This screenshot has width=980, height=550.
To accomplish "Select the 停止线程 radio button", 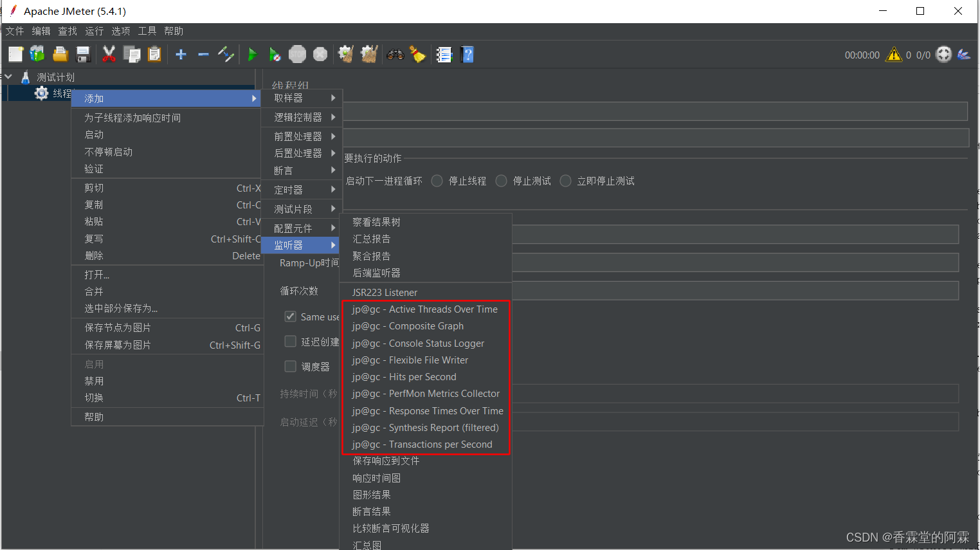I will pyautogui.click(x=437, y=181).
